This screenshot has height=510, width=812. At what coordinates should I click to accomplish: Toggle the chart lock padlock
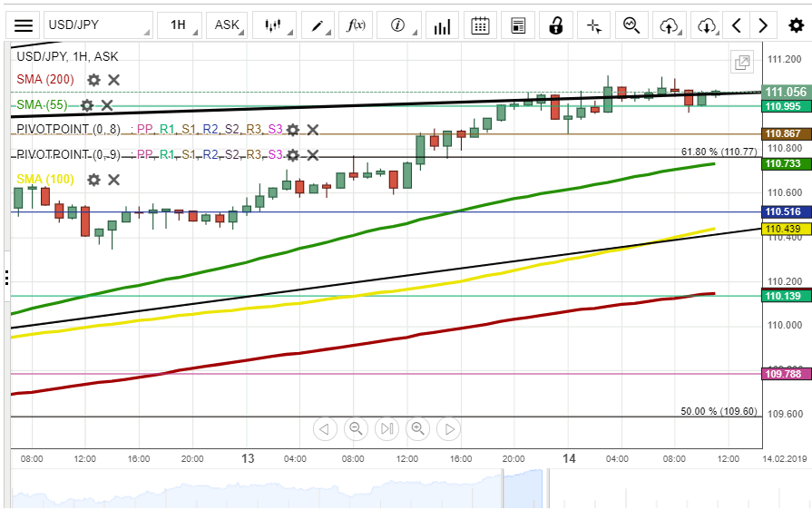click(556, 25)
